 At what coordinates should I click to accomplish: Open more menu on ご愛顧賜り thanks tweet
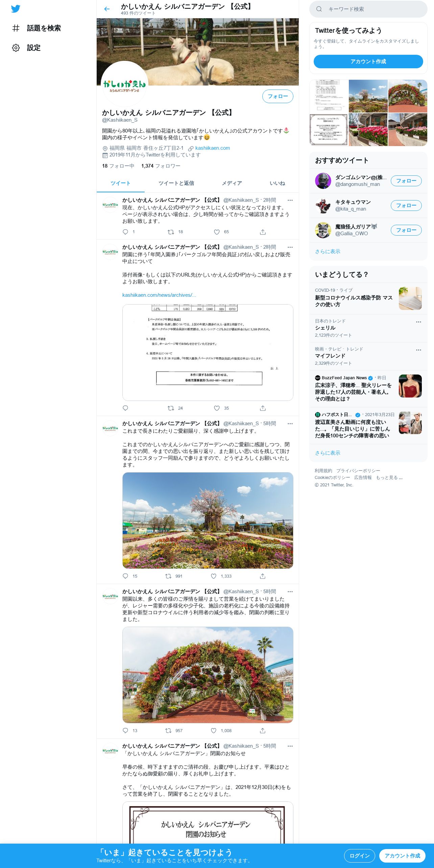[x=290, y=424]
